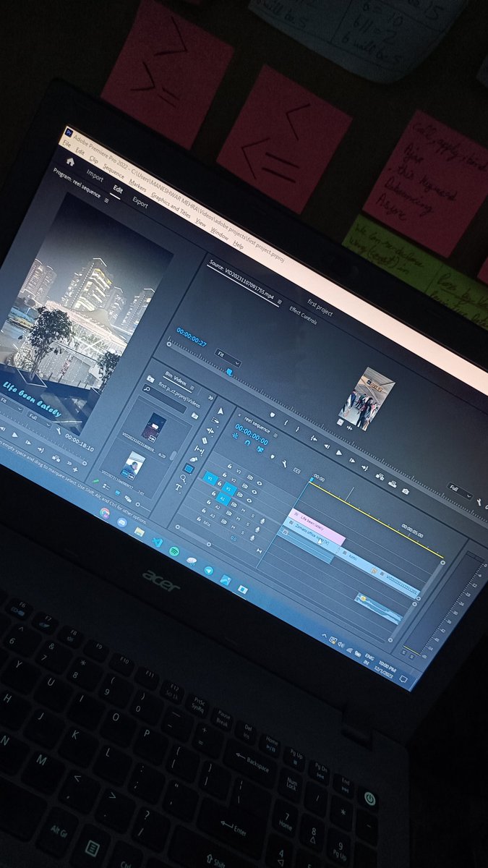Toggle V3 track eye visibility

click(259, 483)
